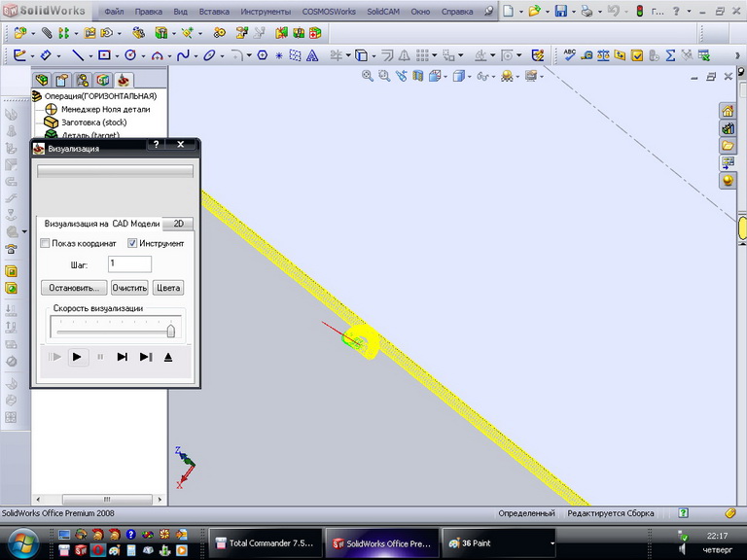
Task: Switch to the FeatureManager tree tab
Action: (42, 80)
